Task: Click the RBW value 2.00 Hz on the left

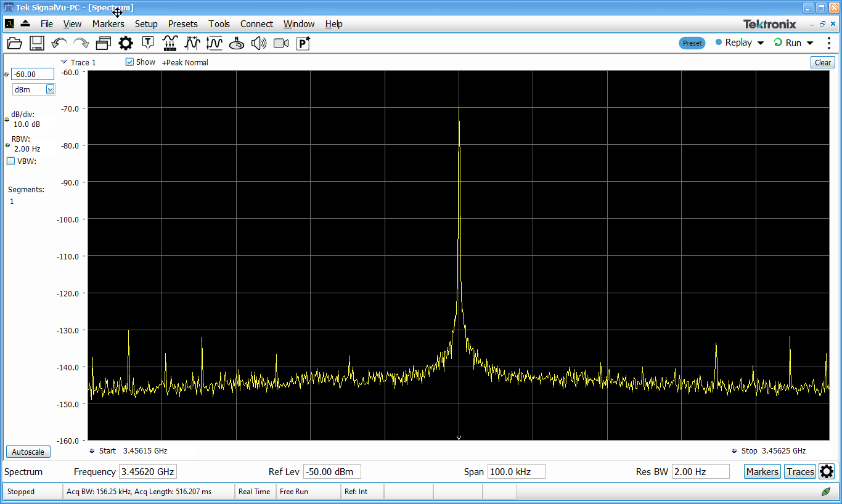Action: tap(27, 149)
